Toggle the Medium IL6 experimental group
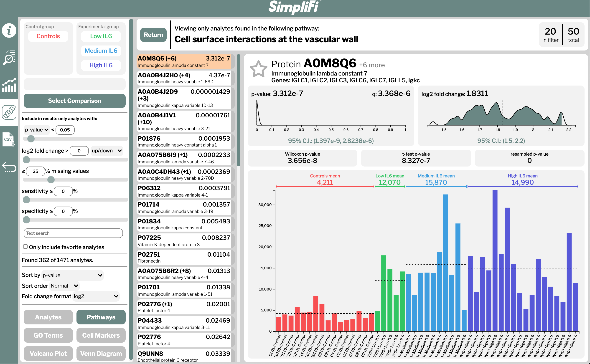Screen dimensions: 590x364 101,51
